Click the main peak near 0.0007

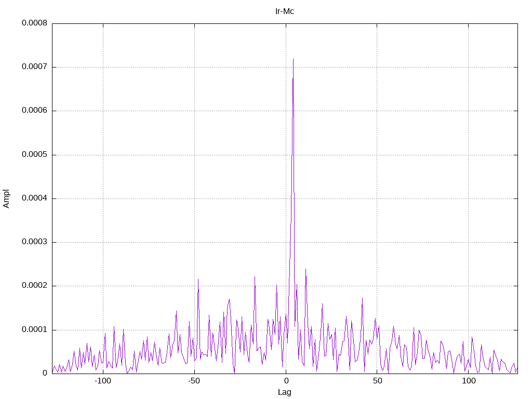coord(293,59)
